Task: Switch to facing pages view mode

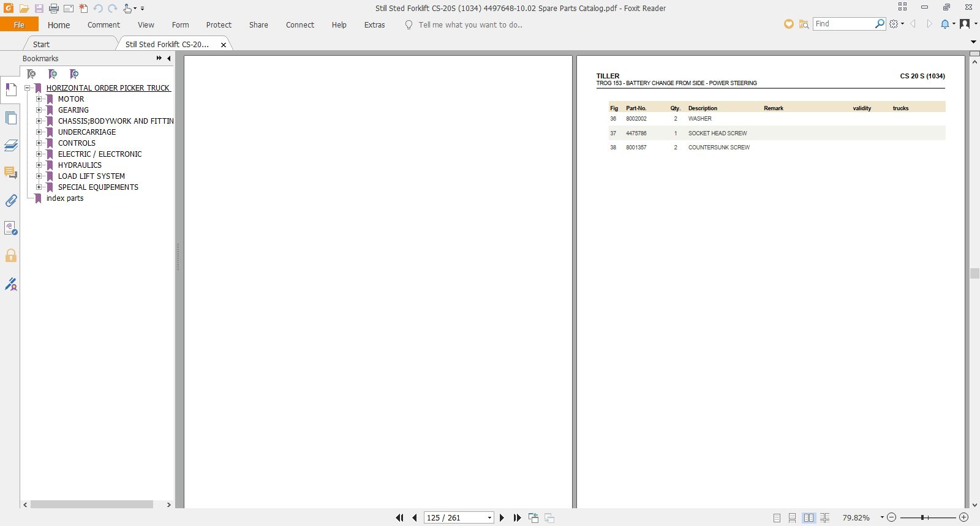Action: point(809,518)
